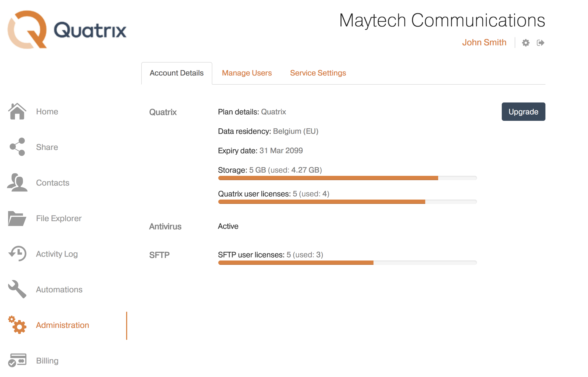Open the Home menu item
Viewport: 588px width, 377px height.
click(47, 112)
